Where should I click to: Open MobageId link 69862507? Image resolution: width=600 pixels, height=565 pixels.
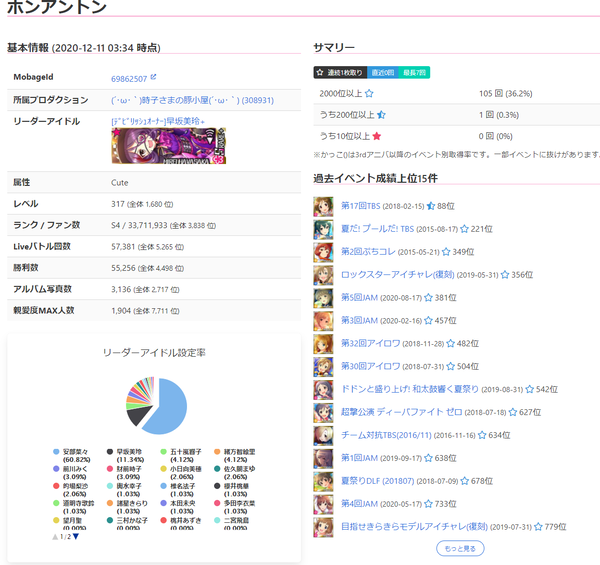point(129,79)
